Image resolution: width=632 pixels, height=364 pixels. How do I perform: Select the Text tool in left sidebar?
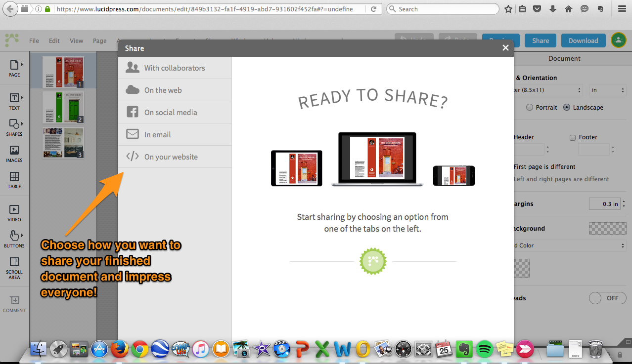[14, 100]
